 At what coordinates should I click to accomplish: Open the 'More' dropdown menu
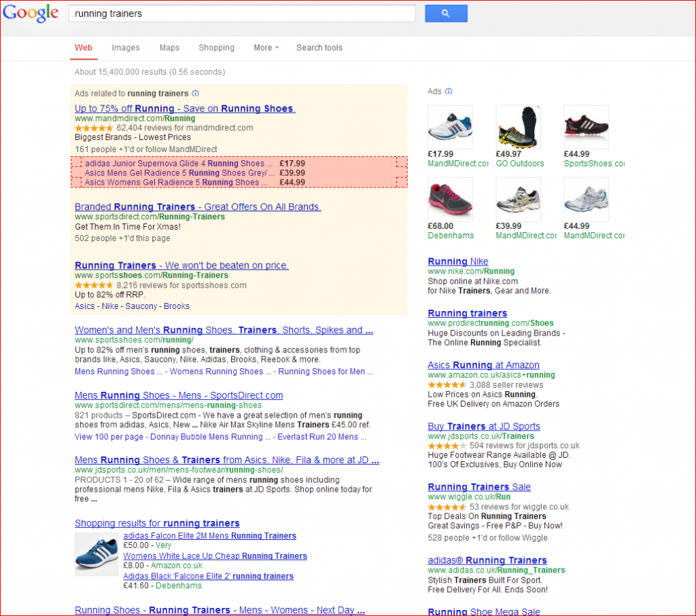pos(266,48)
